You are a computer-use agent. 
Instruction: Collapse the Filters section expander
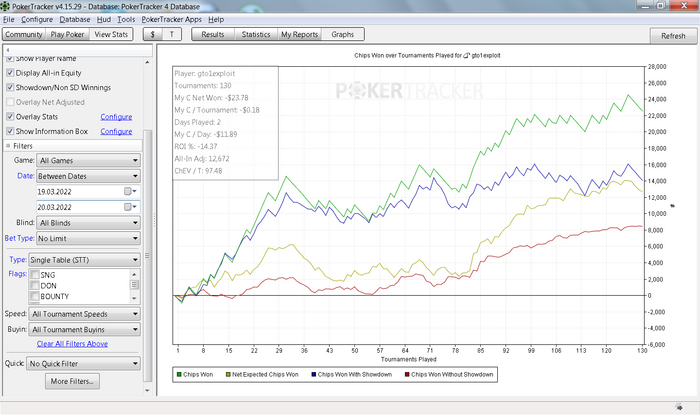[8, 146]
